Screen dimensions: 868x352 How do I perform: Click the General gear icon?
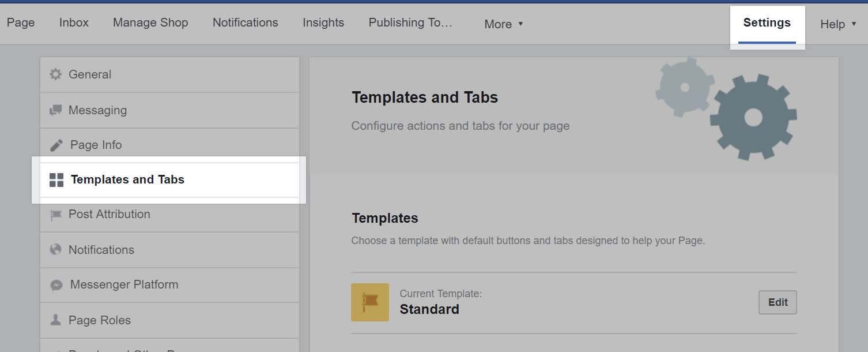pos(55,74)
